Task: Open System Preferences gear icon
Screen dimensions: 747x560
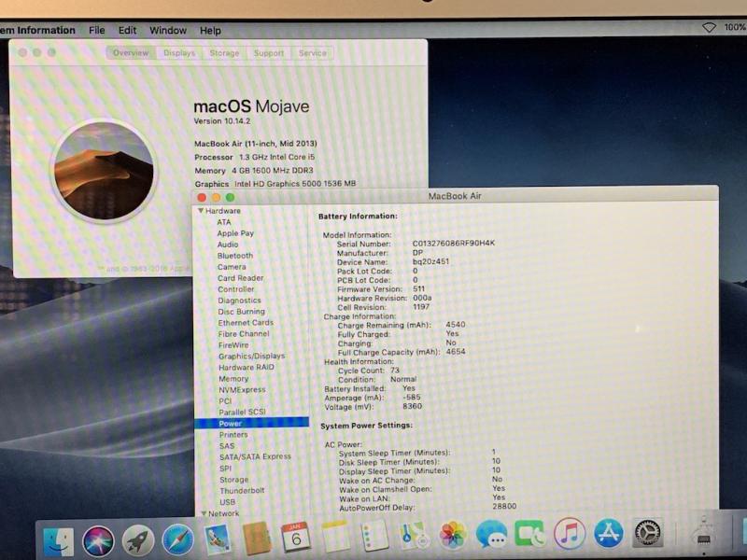Action: point(647,535)
